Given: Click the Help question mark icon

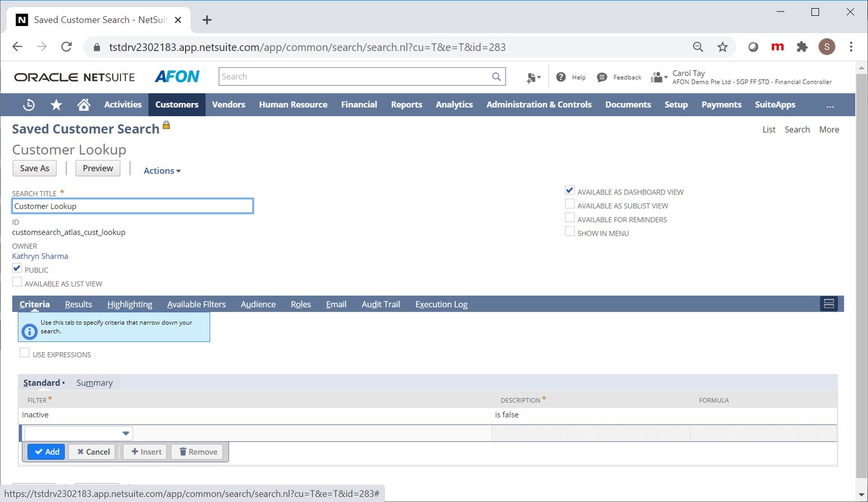Looking at the screenshot, I should click(561, 77).
